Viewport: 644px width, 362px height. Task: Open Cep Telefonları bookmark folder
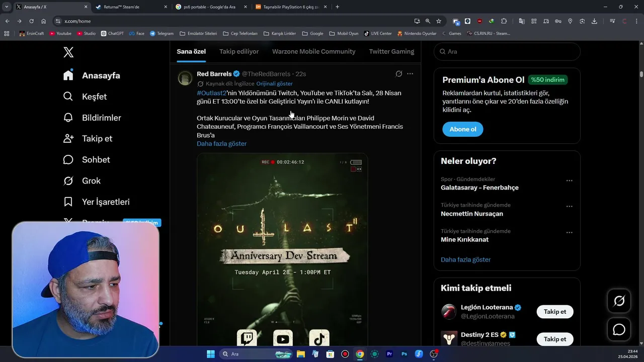[239, 34]
